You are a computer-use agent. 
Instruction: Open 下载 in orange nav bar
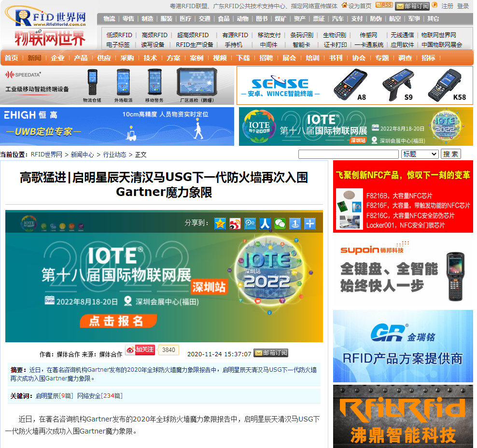coord(243,58)
